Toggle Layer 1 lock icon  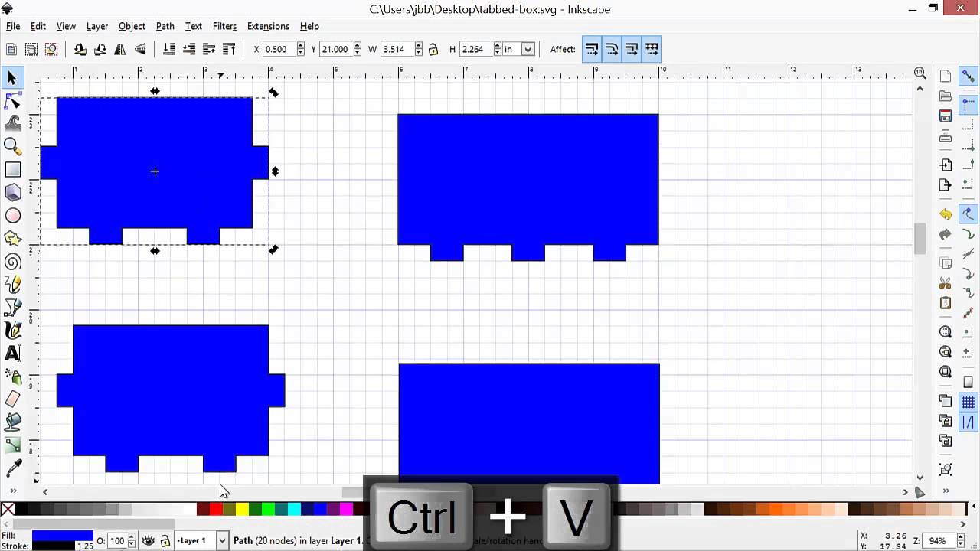165,540
